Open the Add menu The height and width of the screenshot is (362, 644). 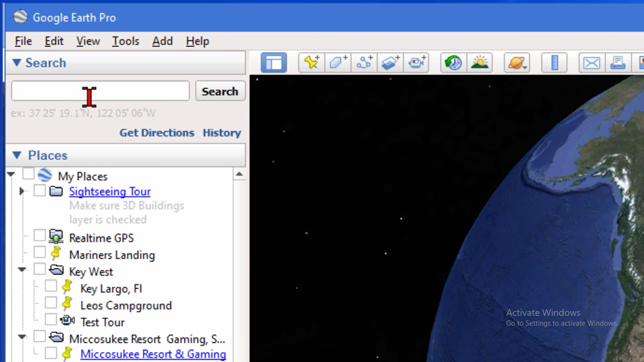pos(162,41)
